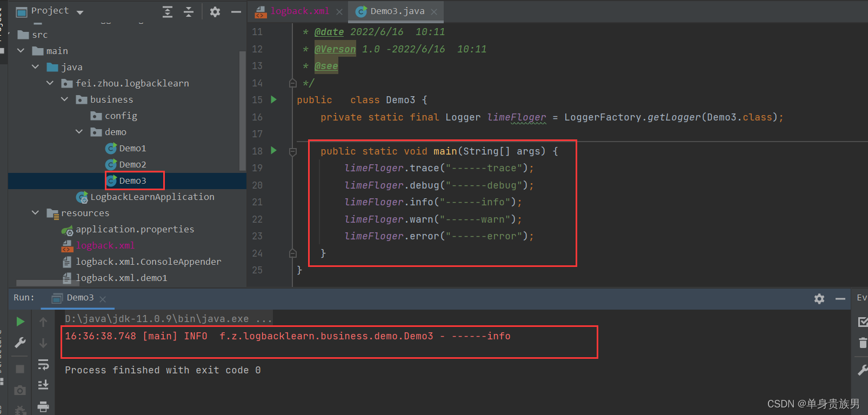Click the Stop process button
868x415 pixels.
pos(20,369)
